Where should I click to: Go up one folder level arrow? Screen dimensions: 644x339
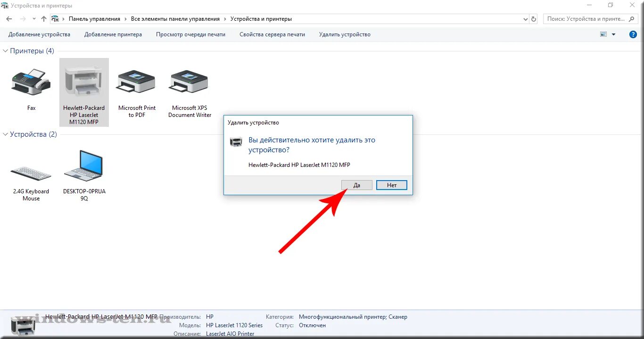pos(44,19)
